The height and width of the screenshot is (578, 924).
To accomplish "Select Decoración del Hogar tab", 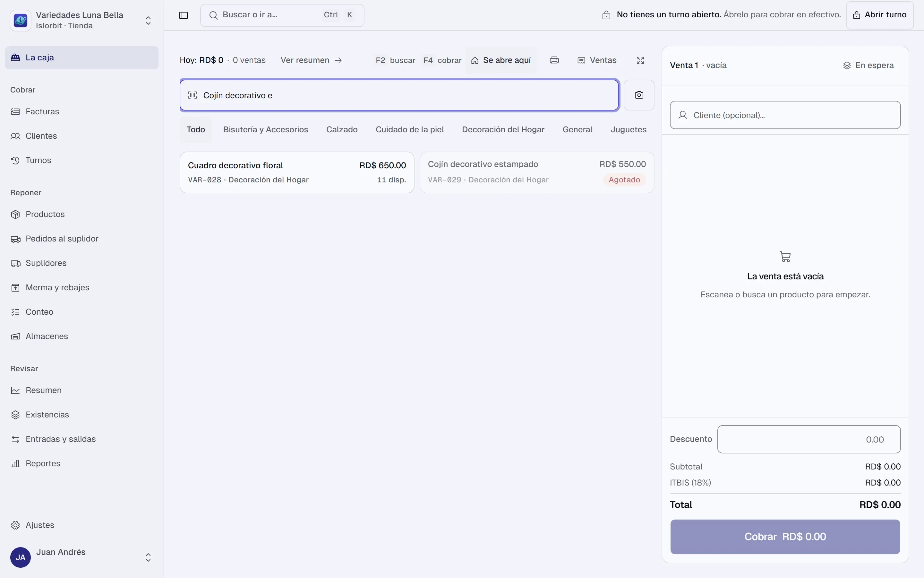I will pos(503,130).
